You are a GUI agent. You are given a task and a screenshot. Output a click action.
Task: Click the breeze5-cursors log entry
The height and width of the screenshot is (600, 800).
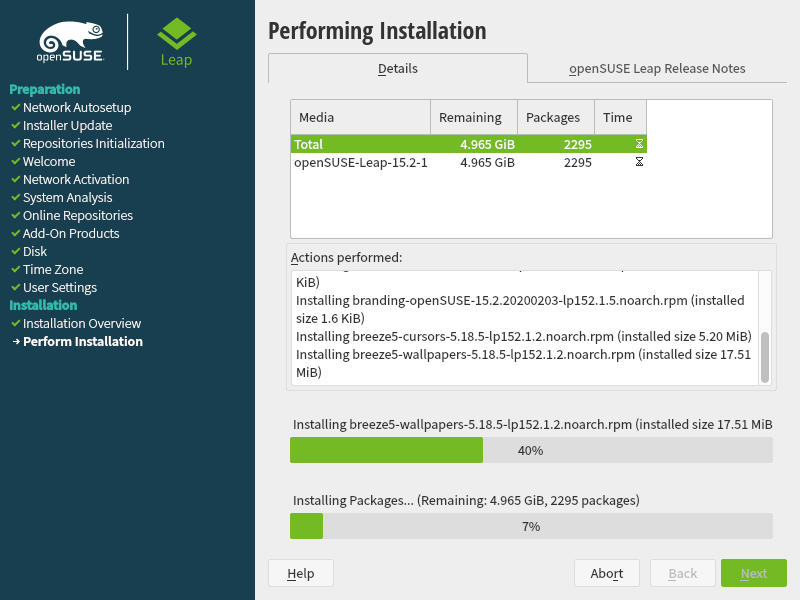point(523,336)
